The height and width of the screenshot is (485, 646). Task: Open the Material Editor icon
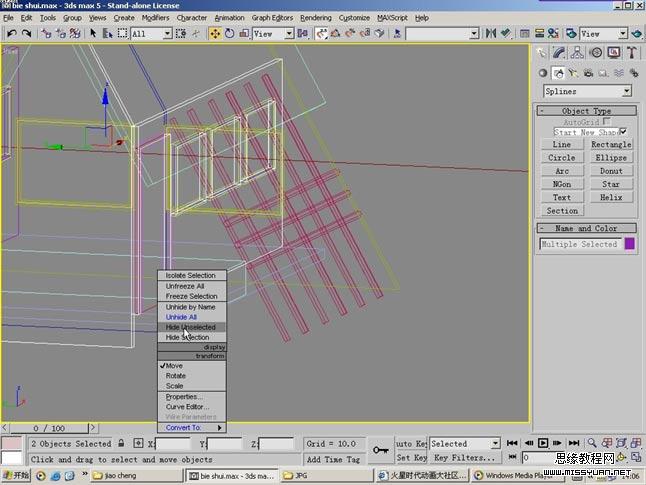pyautogui.click(x=553, y=33)
